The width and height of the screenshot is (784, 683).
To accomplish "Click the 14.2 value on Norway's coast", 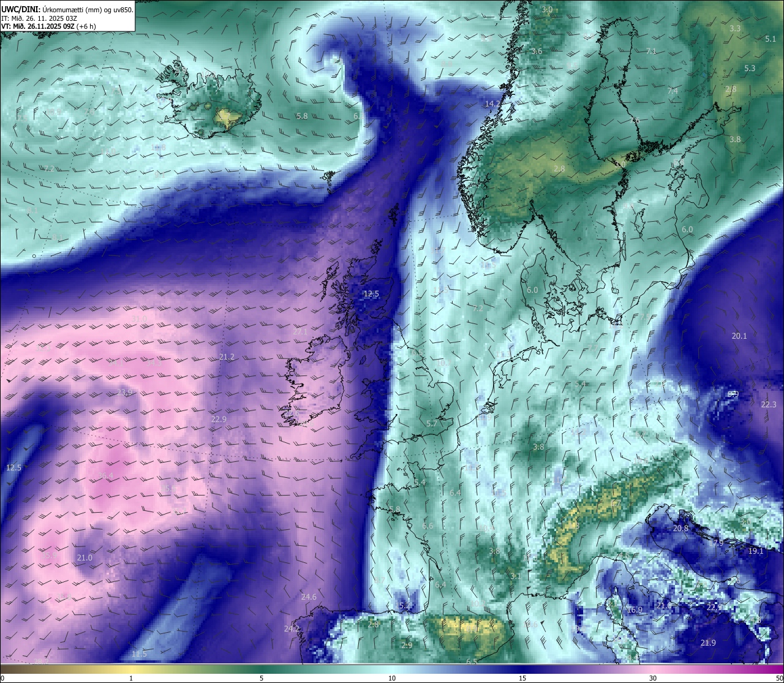I will [x=492, y=104].
